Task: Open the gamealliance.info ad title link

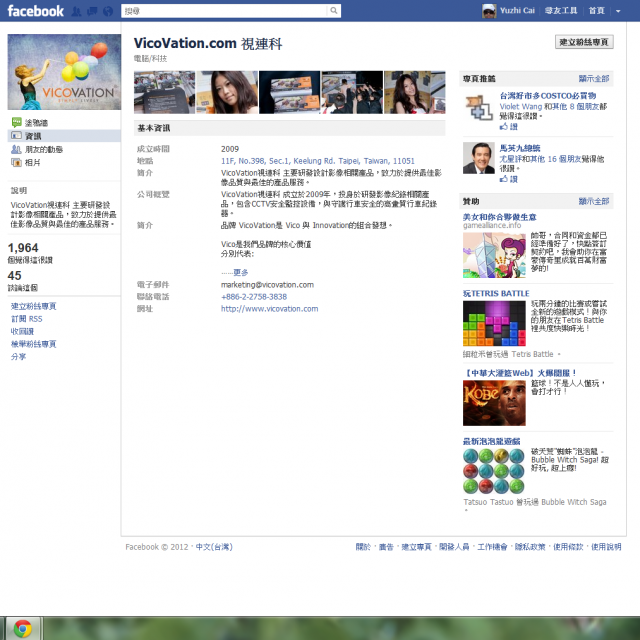Action: point(500,217)
